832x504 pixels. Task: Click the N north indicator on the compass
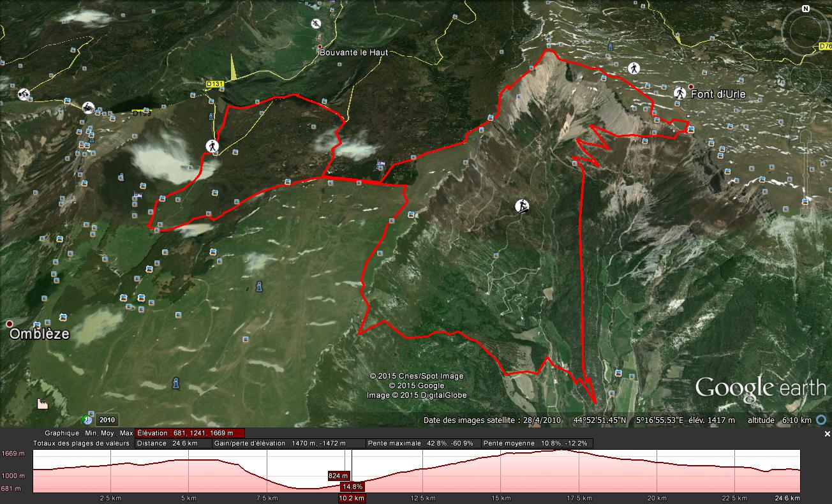806,9
